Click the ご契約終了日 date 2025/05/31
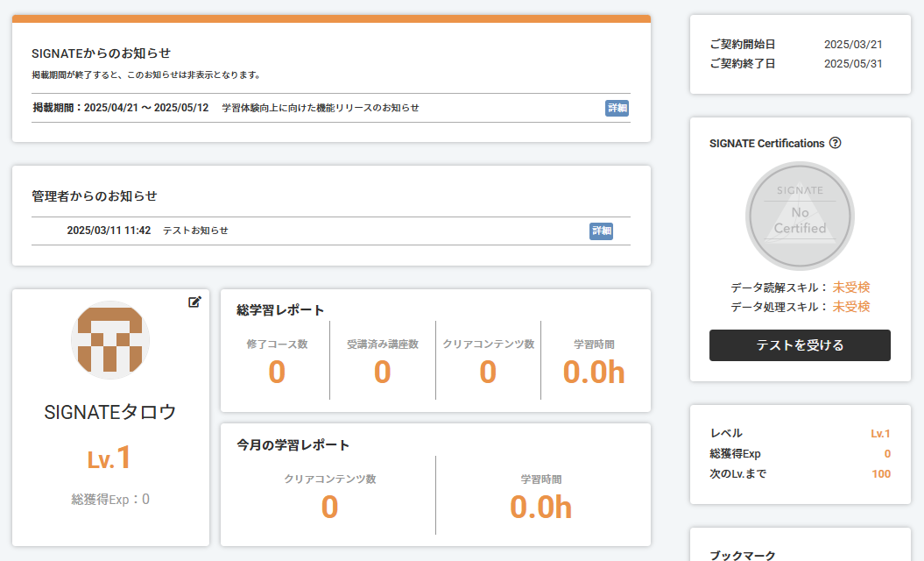 [853, 64]
